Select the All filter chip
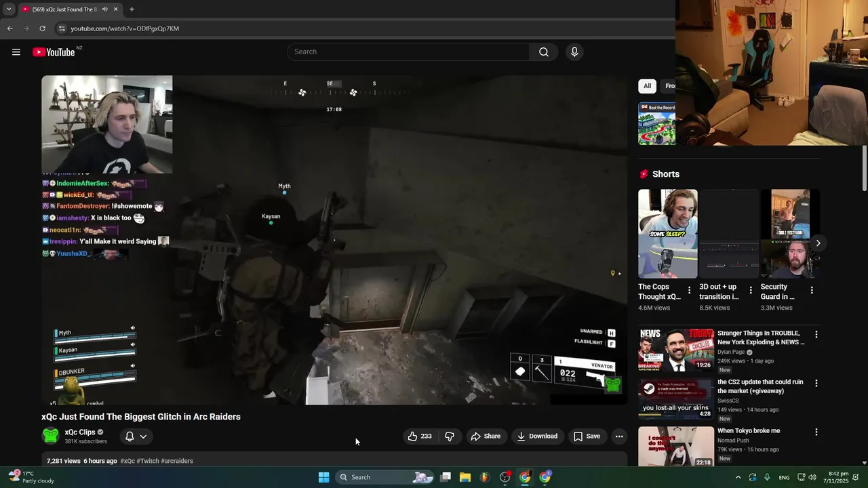 [647, 86]
